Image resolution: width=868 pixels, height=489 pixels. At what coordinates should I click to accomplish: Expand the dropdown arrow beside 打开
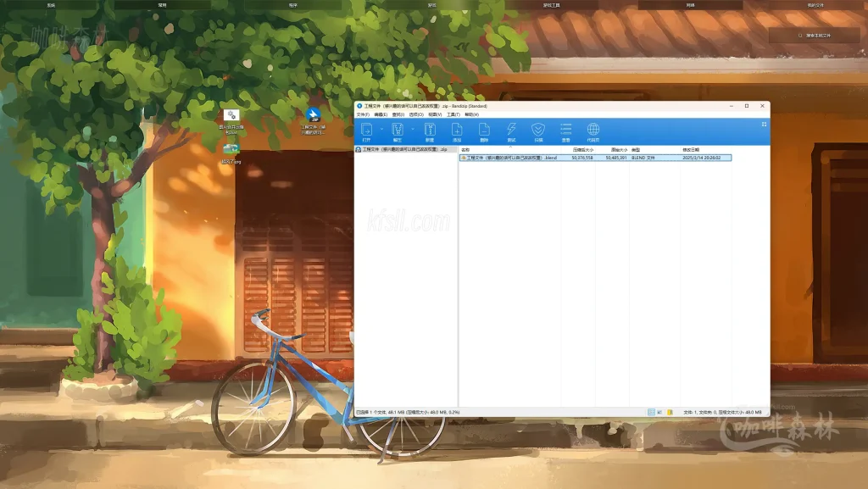(x=381, y=130)
